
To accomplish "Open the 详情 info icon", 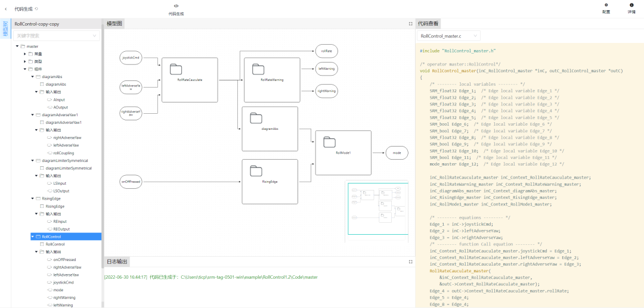I will (x=631, y=5).
